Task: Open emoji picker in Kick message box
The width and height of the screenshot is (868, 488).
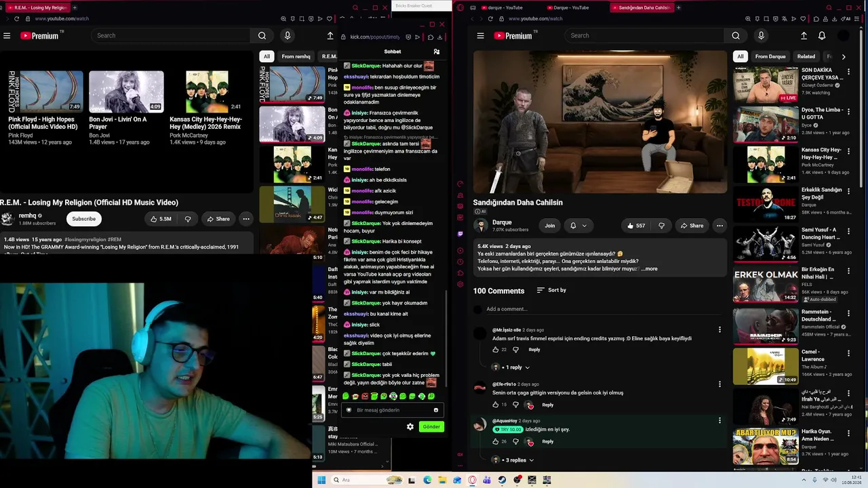Action: pos(435,410)
